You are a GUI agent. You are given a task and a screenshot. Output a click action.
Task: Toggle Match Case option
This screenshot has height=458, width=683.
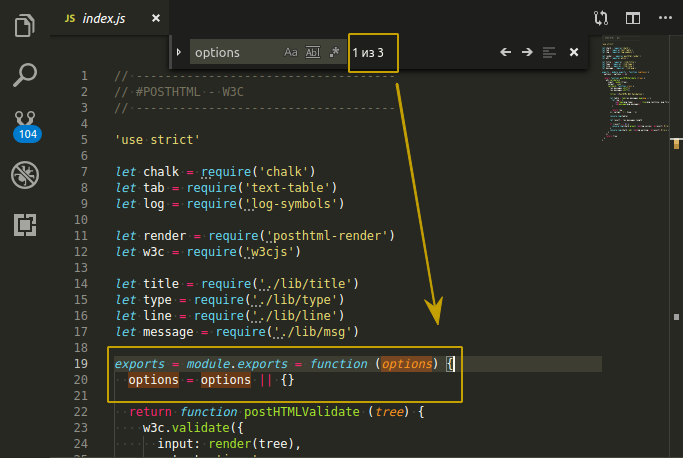291,52
